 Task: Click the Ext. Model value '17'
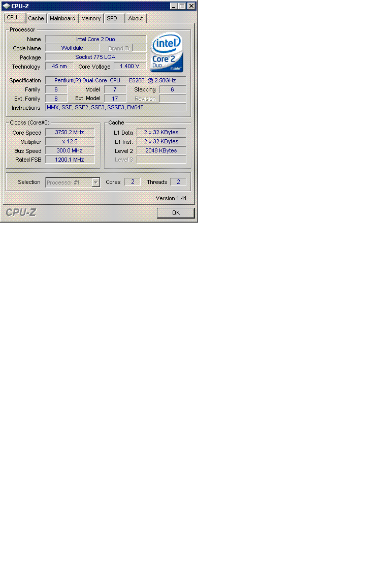coord(115,98)
